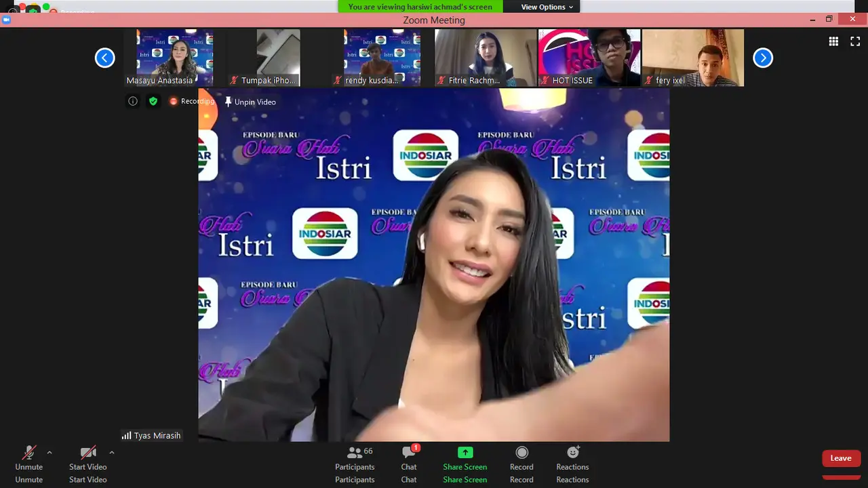Open the View Options dropdown

(547, 7)
